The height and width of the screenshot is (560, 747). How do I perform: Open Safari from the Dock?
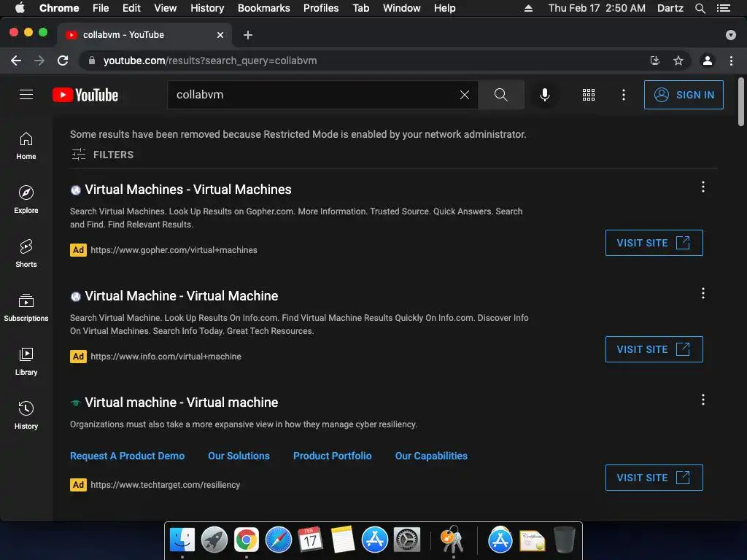[x=279, y=540]
